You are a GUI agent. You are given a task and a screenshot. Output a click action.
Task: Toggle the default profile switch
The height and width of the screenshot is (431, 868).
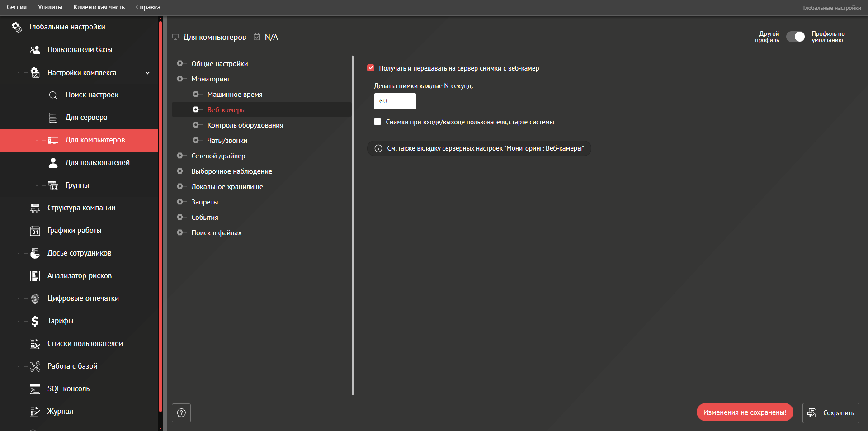(x=795, y=37)
